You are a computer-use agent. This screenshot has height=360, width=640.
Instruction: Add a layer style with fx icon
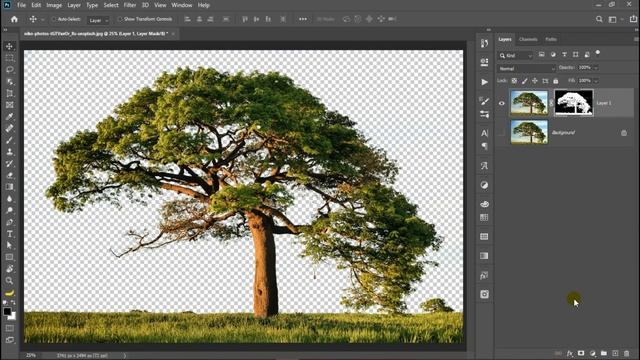tap(570, 353)
